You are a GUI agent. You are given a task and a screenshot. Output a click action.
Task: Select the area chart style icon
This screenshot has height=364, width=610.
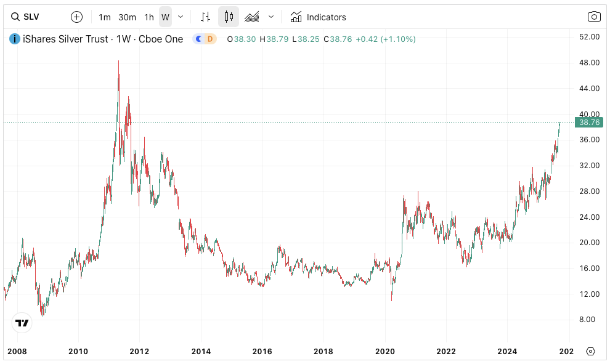251,17
